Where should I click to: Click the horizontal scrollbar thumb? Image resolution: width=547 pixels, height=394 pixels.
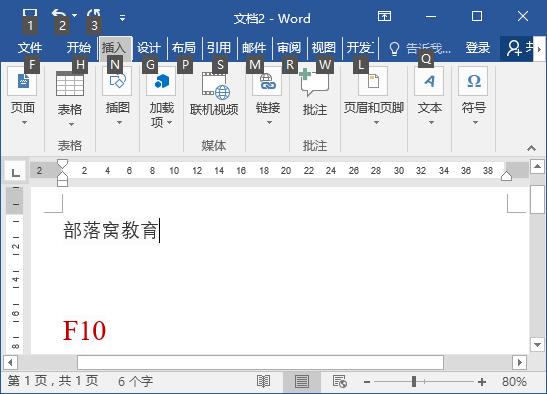coord(260,362)
